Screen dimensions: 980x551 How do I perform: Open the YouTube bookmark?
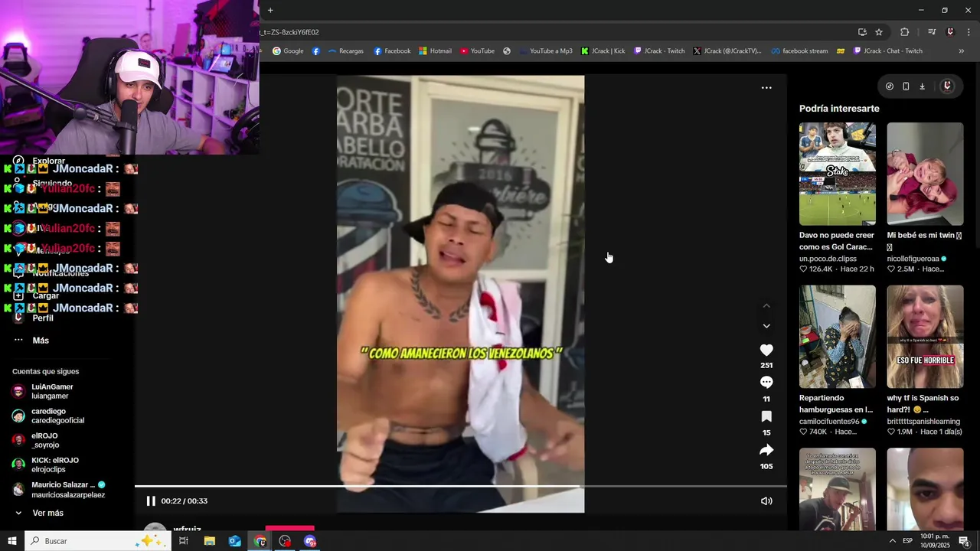click(x=477, y=51)
